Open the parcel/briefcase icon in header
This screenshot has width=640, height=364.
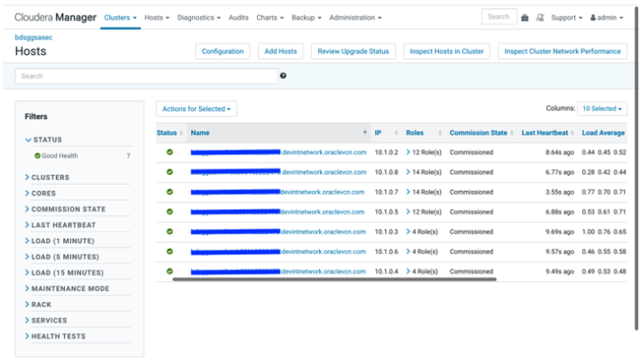pyautogui.click(x=525, y=17)
